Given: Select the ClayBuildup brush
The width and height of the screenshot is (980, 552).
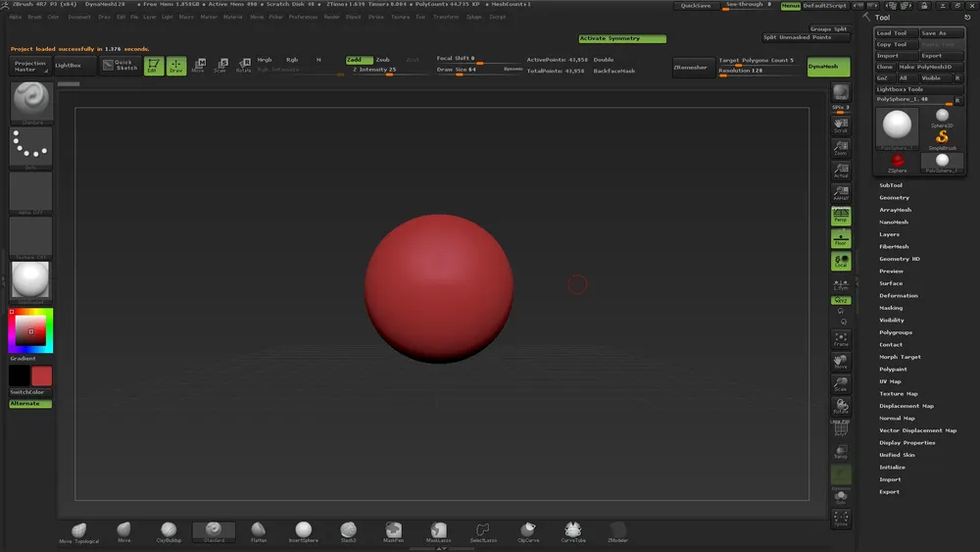Looking at the screenshot, I should (169, 531).
